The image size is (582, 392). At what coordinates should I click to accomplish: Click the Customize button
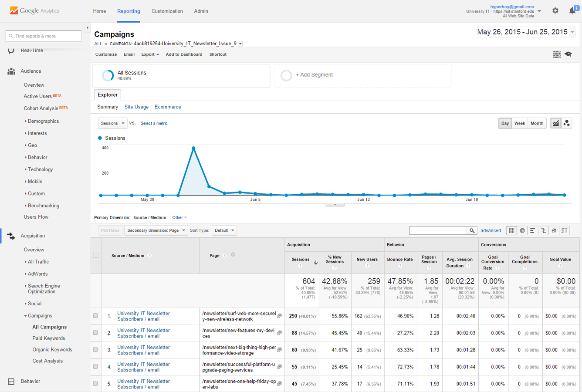(106, 54)
